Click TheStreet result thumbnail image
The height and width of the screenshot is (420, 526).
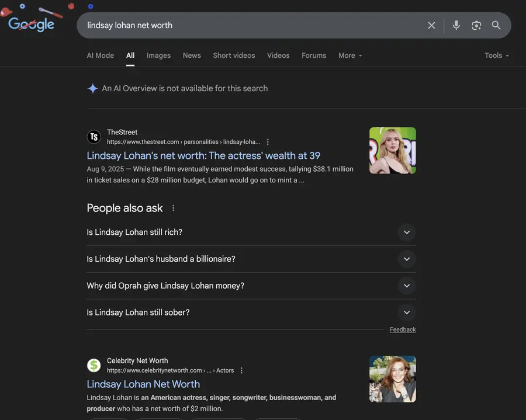click(393, 151)
